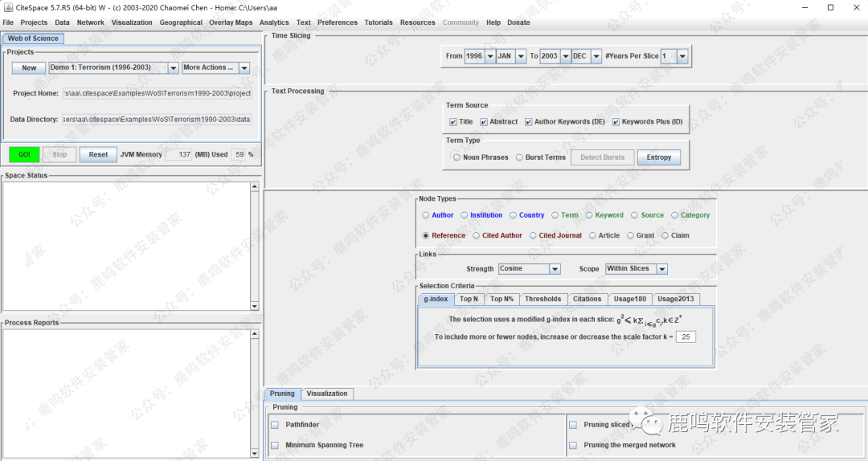Click the scale factor k input field
This screenshot has width=868, height=461.
tap(686, 337)
